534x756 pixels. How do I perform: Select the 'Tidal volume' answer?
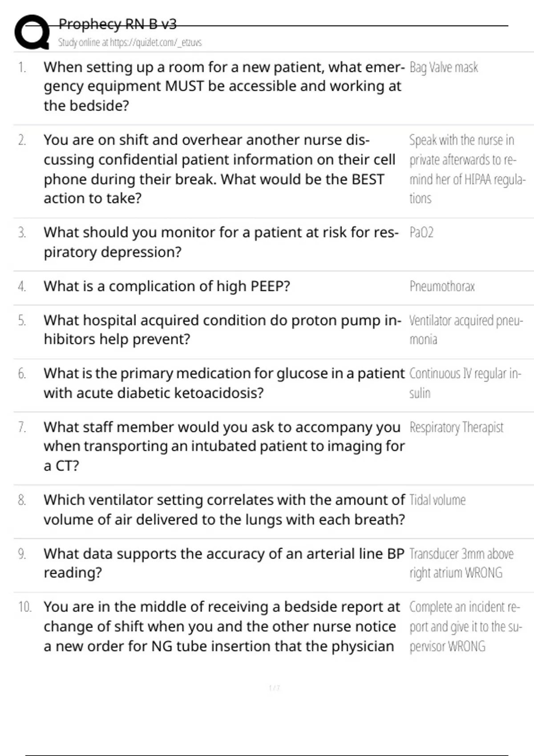point(437,500)
